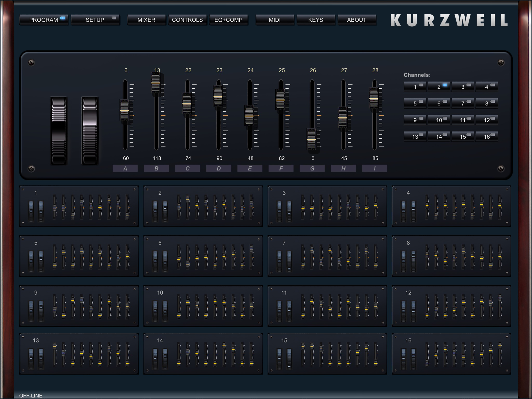Click the slider G label
The height and width of the screenshot is (399, 532).
[312, 168]
